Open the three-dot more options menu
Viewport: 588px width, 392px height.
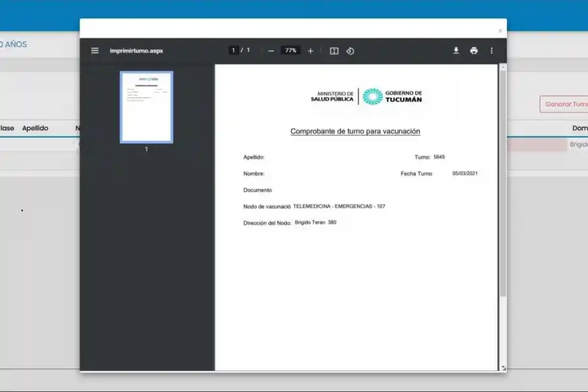click(x=491, y=50)
